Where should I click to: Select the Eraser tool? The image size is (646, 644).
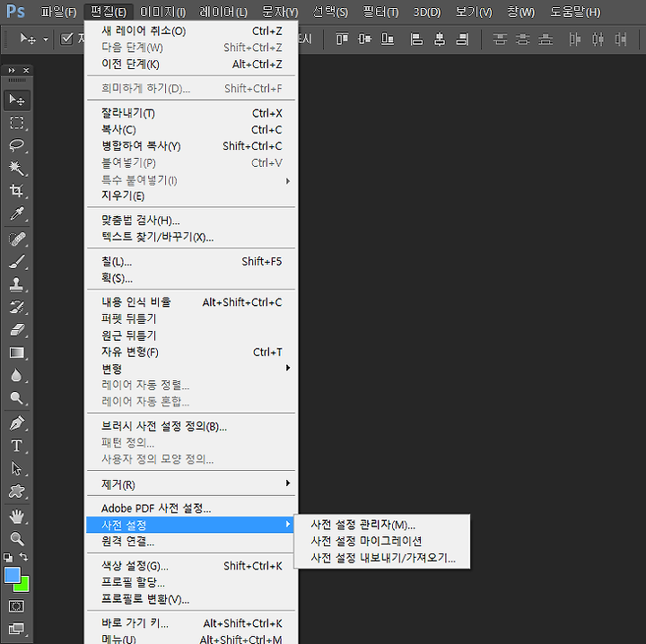[17, 330]
